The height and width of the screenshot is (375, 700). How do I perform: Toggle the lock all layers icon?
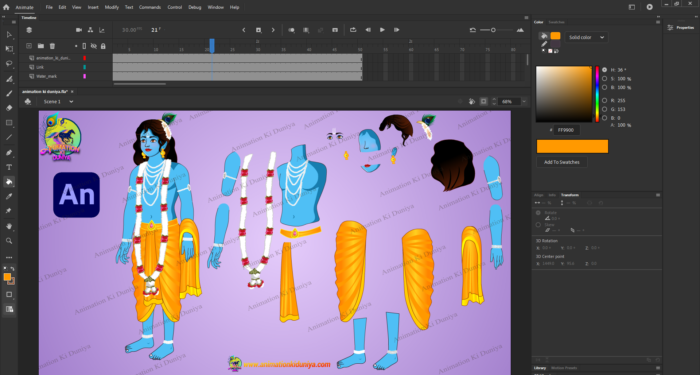[103, 46]
